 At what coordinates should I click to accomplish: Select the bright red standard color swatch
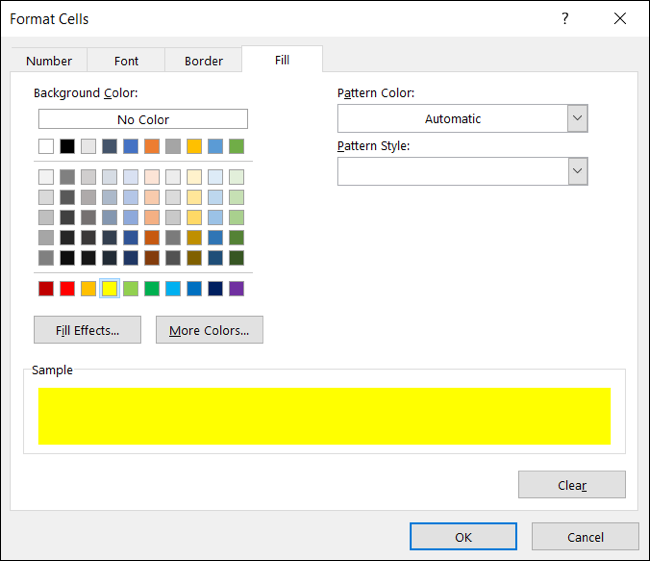pos(67,289)
